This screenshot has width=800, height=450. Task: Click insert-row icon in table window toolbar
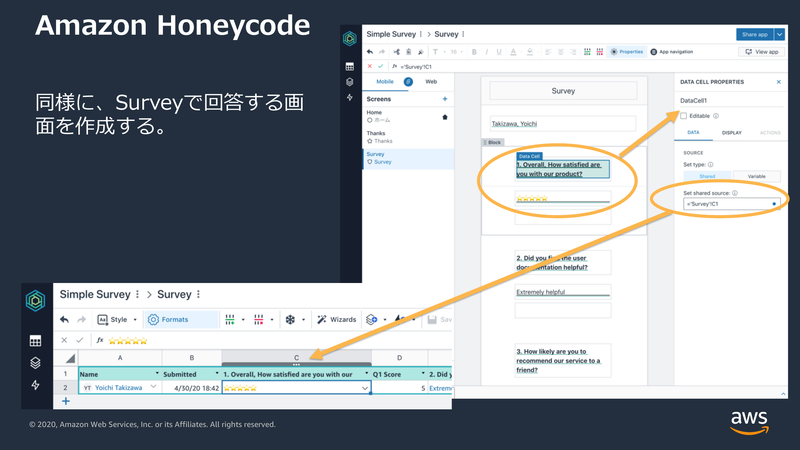(230, 319)
